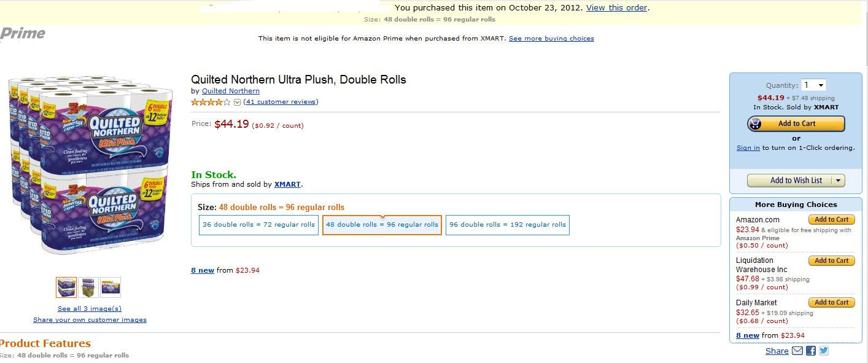Viewport: 868px width, 363px height.
Task: Choose 96 double rolls size option
Action: [508, 225]
